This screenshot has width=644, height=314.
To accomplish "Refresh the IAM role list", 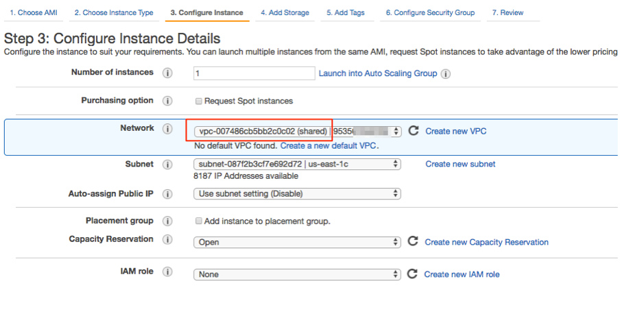I will click(x=412, y=274).
